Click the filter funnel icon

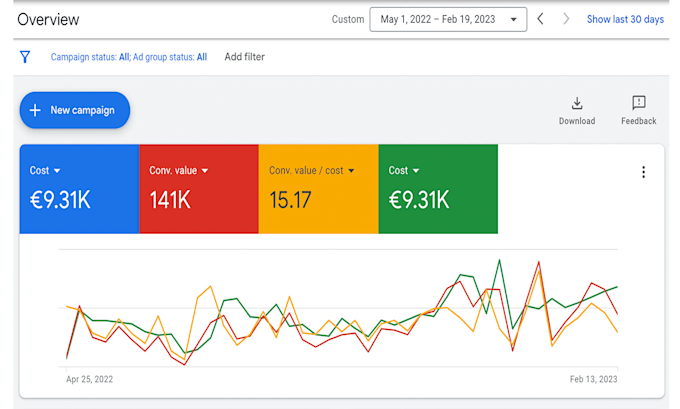pyautogui.click(x=25, y=57)
